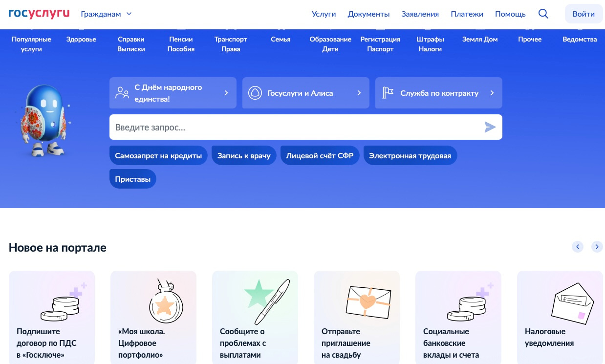Click Самозапрет на кредиты quick request

[x=158, y=156]
